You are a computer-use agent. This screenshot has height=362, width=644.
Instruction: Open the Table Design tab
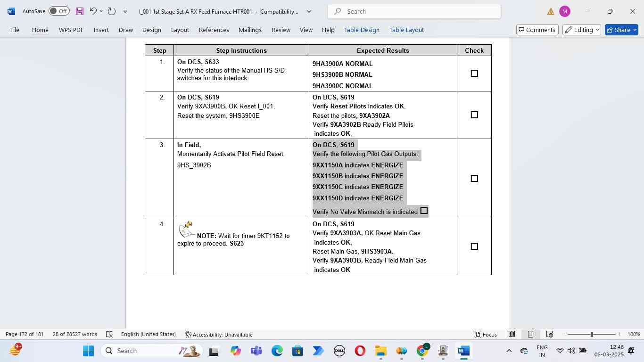click(362, 30)
